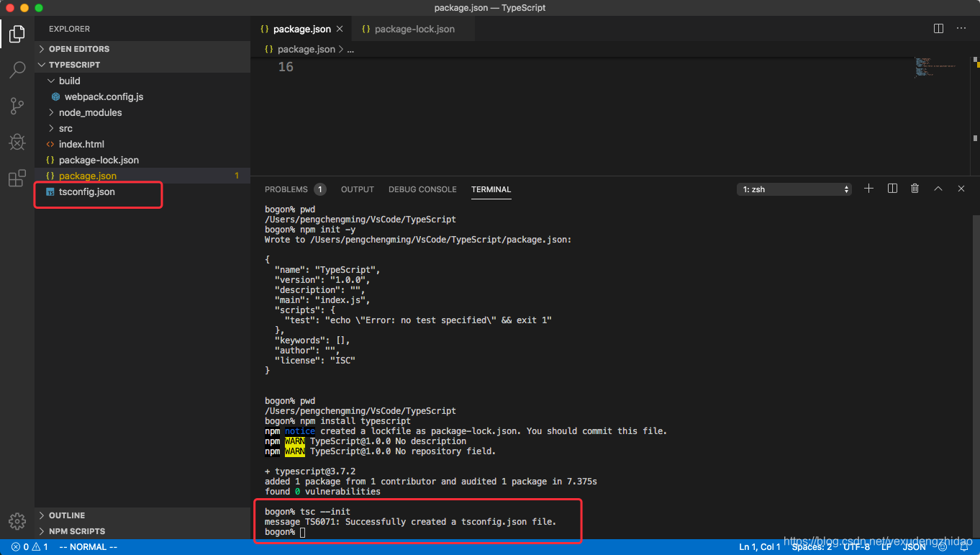The width and height of the screenshot is (980, 555).
Task: Open the Extensions view icon
Action: click(17, 179)
